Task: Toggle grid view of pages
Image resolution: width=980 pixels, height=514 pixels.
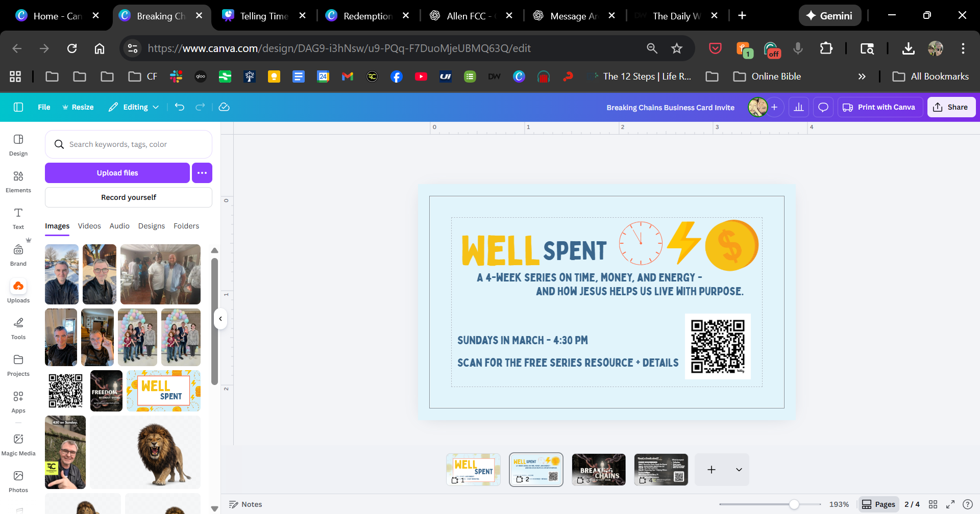Action: (x=933, y=504)
